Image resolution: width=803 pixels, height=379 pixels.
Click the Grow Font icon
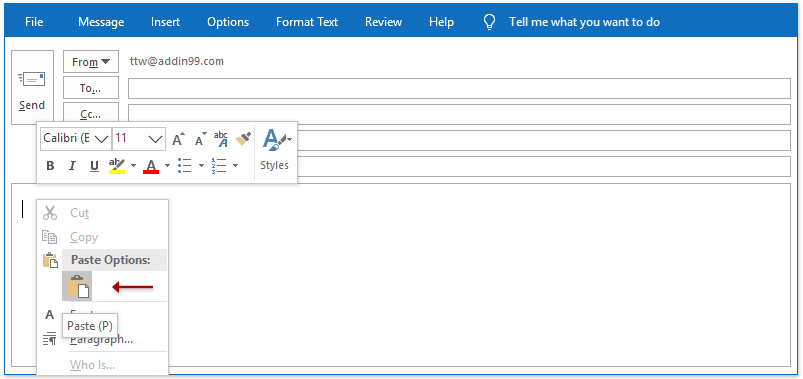(178, 139)
